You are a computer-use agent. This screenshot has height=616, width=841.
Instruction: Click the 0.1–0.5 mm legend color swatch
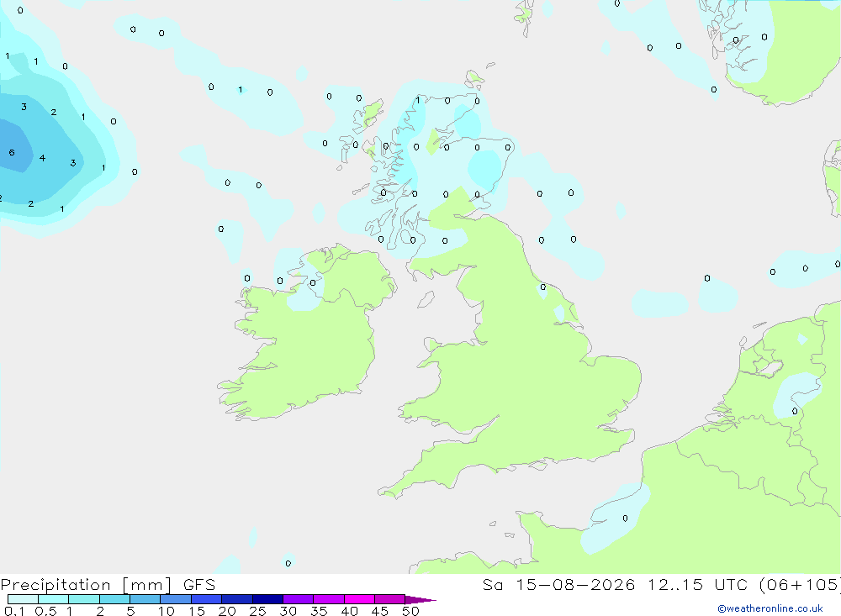tap(23, 599)
